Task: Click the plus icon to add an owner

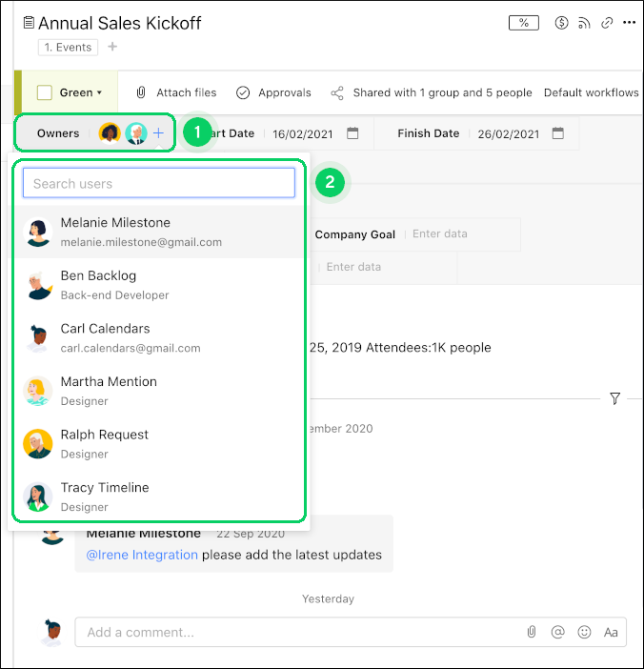Action: click(158, 133)
